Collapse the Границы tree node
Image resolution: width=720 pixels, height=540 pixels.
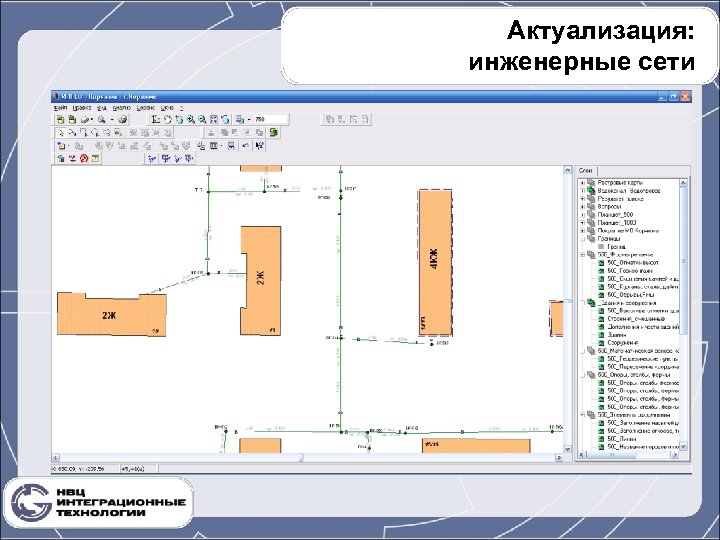583,239
